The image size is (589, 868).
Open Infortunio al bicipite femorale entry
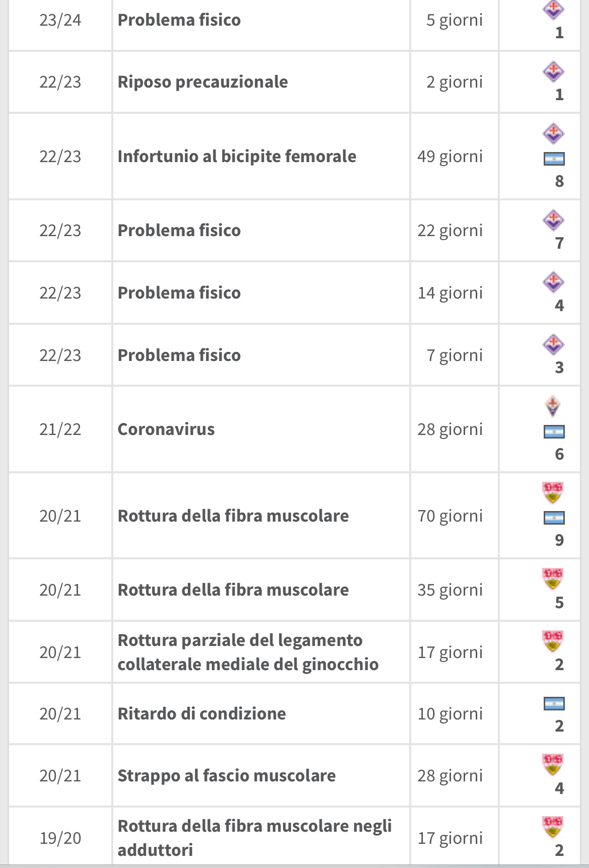tap(237, 156)
